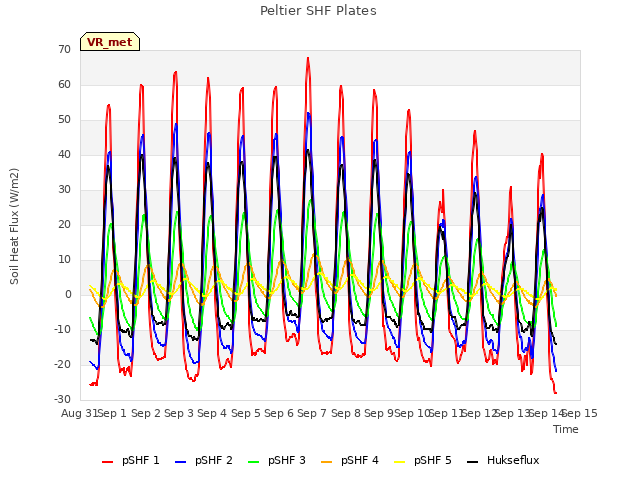
Task: Click the yellow pSHF 5 legend swatch
Action: [x=400, y=462]
